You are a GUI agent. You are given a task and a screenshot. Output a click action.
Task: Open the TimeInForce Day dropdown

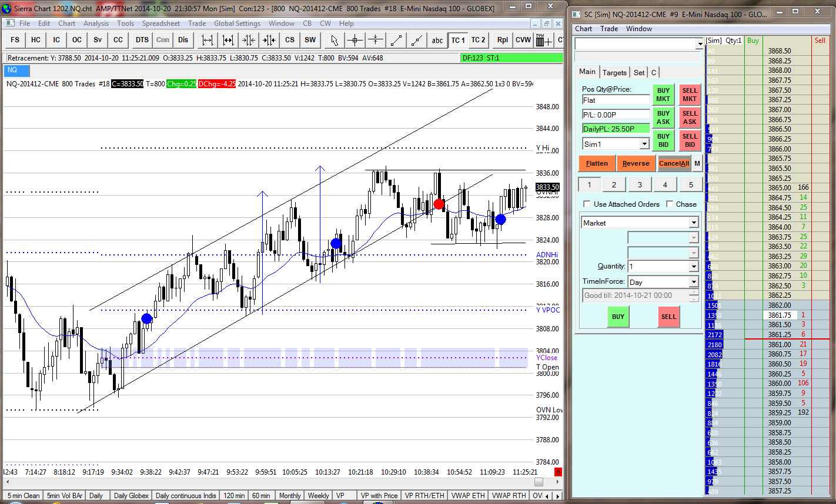click(694, 282)
